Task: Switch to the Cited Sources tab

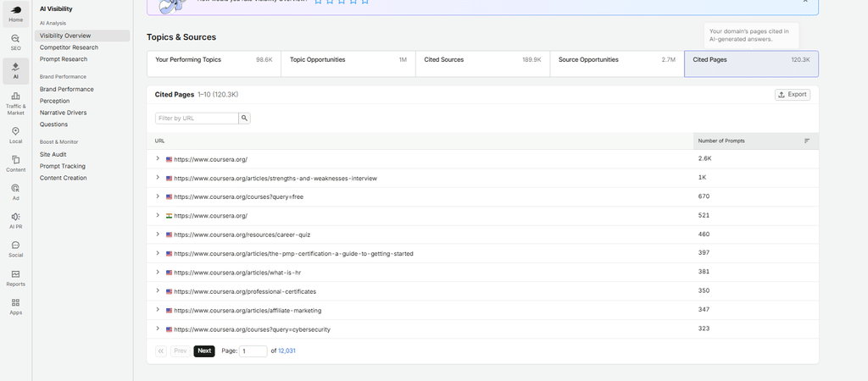Action: coord(482,64)
